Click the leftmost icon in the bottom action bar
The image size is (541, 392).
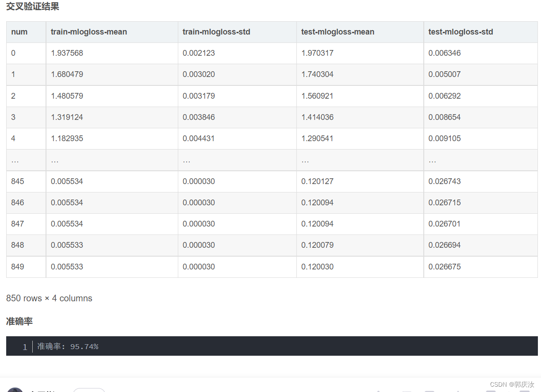pos(378,391)
